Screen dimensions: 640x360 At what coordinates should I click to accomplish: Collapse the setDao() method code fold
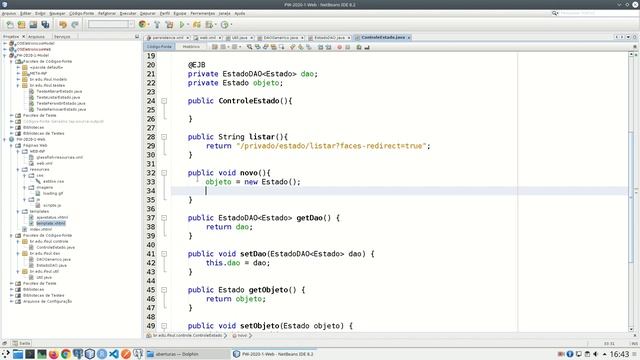(x=164, y=254)
